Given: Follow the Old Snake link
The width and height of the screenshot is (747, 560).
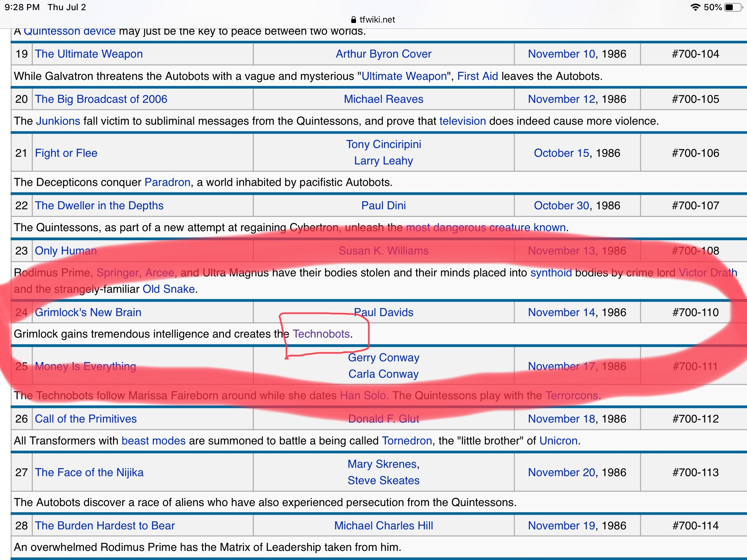Looking at the screenshot, I should [x=169, y=289].
